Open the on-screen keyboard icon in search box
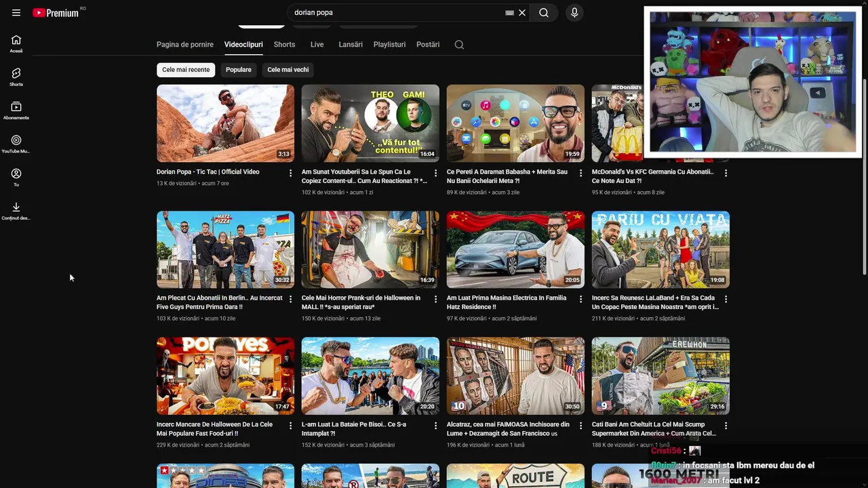This screenshot has width=868, height=488. coord(509,13)
